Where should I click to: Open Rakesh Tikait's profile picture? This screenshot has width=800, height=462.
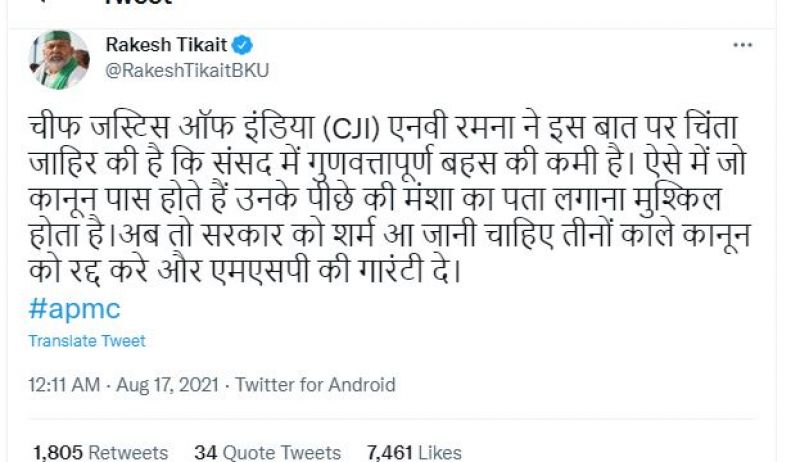pyautogui.click(x=62, y=60)
